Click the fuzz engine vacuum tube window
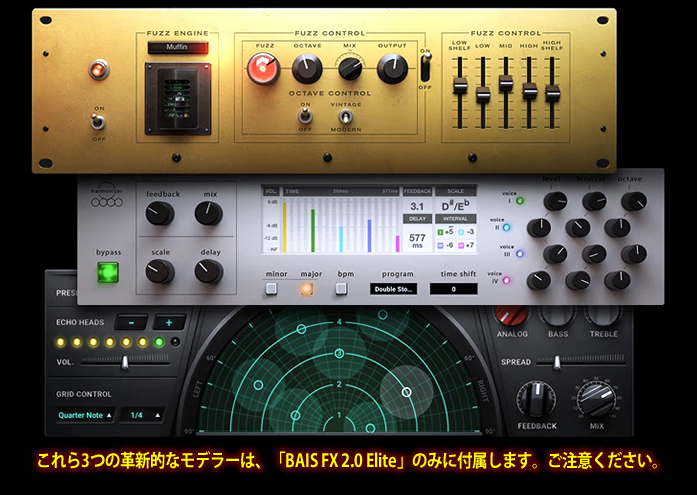This screenshot has width=697, height=495. click(x=178, y=99)
